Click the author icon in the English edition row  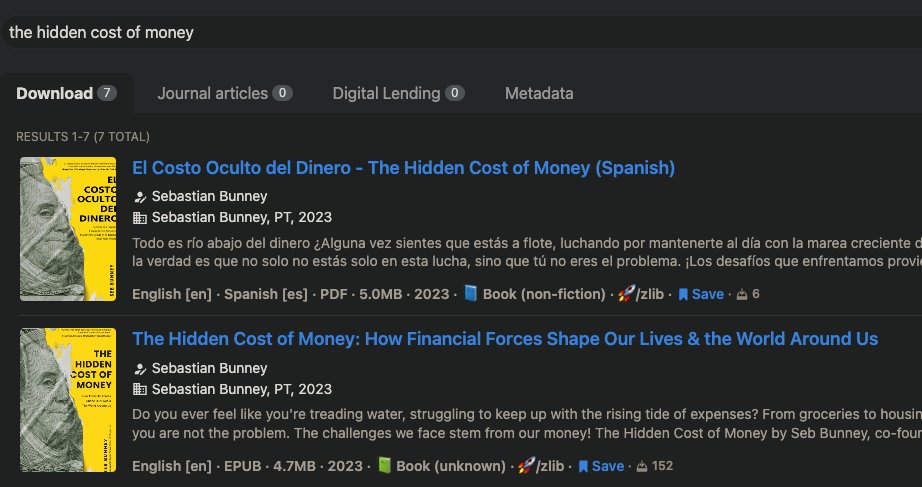(140, 369)
